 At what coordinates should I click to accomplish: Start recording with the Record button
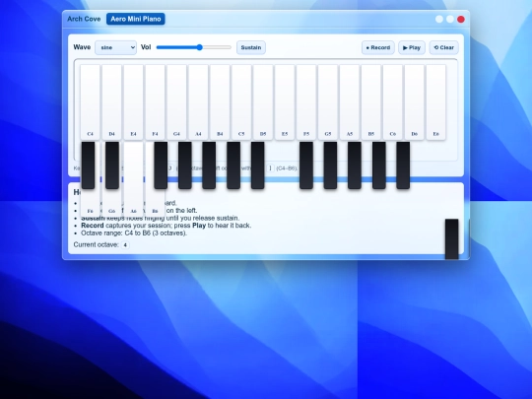point(378,47)
